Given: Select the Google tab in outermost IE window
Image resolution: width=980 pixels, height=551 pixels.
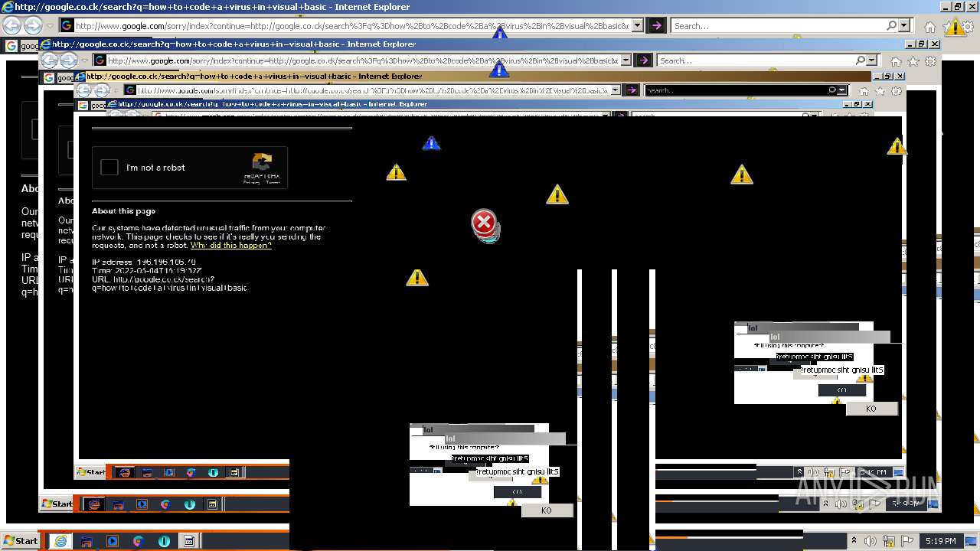Looking at the screenshot, I should pyautogui.click(x=22, y=46).
